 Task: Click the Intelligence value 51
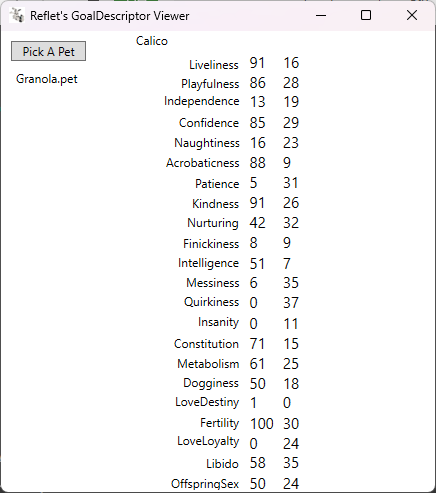pos(257,264)
